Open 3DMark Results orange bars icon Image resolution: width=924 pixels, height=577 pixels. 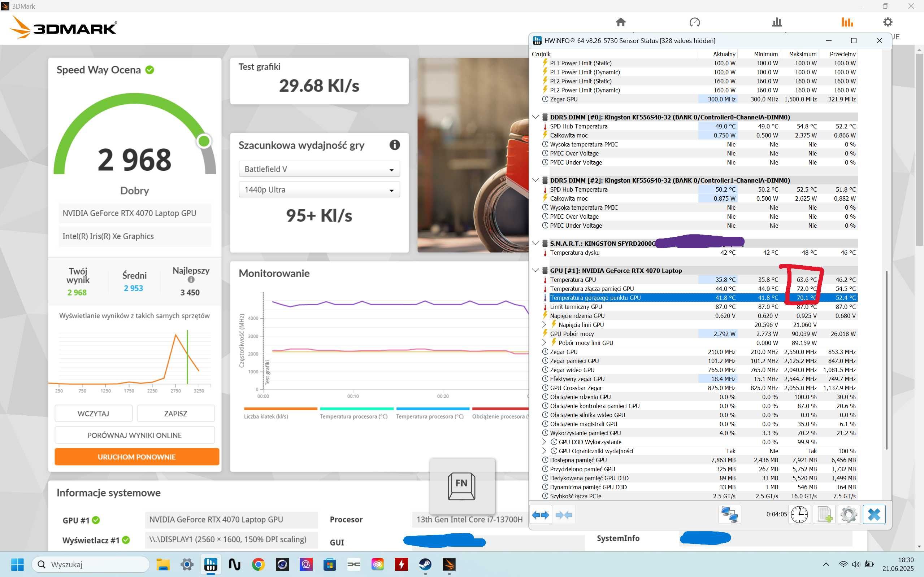tap(847, 22)
